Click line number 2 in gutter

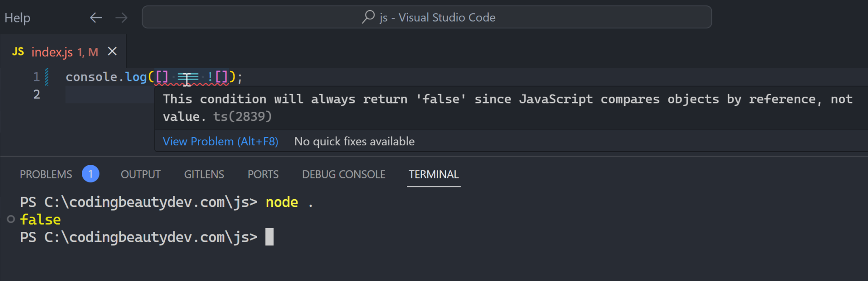tap(36, 94)
